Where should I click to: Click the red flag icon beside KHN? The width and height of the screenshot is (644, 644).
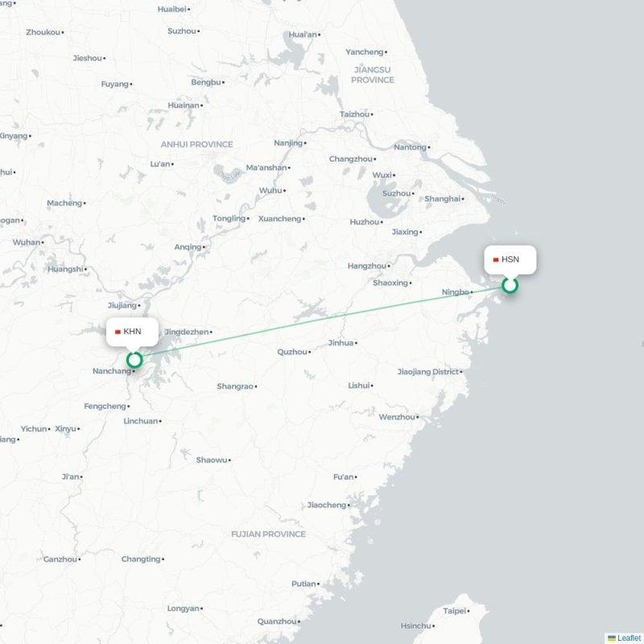click(118, 332)
